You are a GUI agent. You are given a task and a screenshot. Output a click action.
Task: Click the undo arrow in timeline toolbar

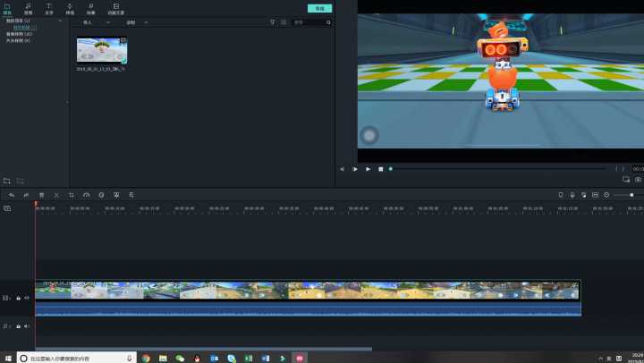[12, 194]
